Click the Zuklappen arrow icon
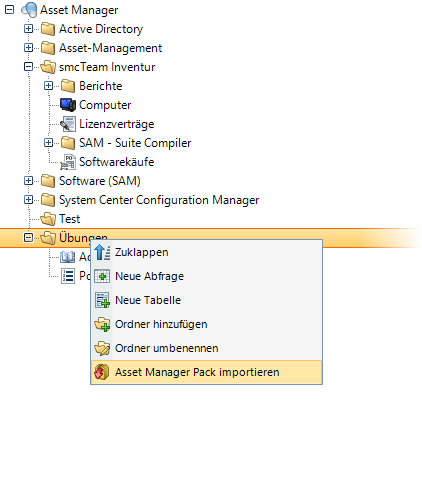Viewport: 422px width, 487px height. [102, 252]
